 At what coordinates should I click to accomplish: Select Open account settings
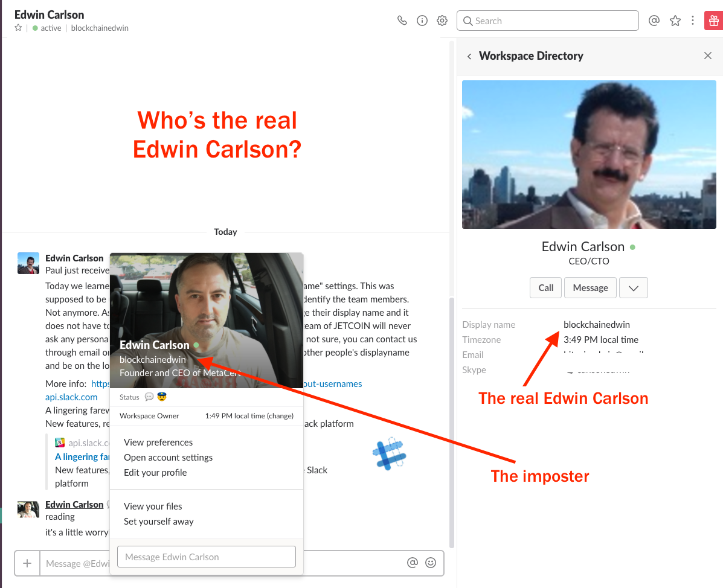169,458
